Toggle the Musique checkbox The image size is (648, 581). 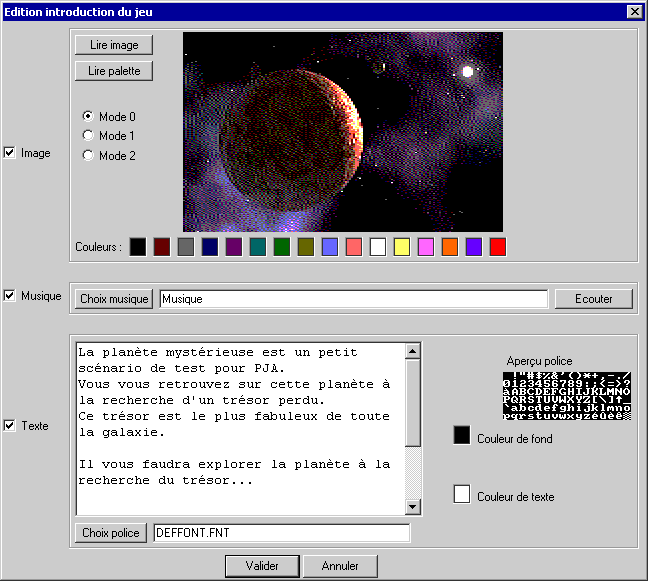click(x=10, y=296)
